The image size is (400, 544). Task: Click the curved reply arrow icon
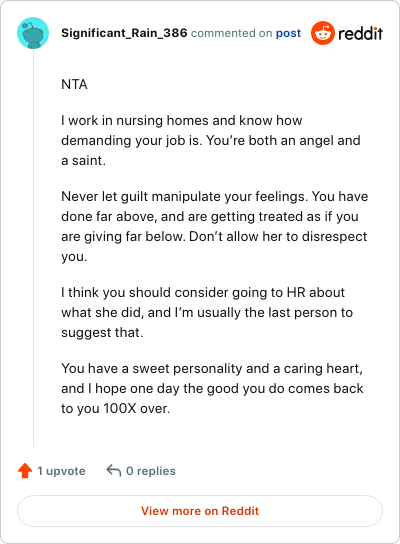[113, 470]
